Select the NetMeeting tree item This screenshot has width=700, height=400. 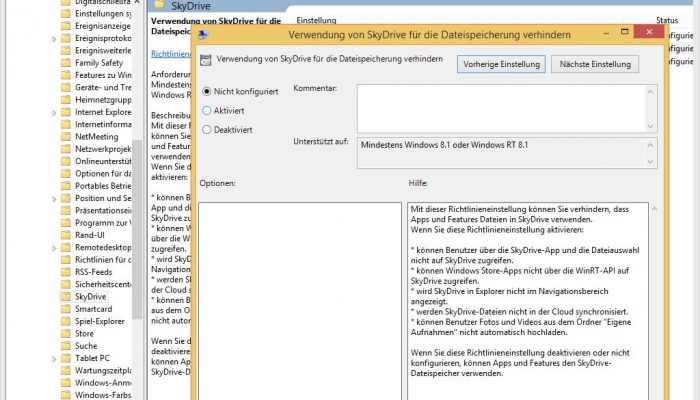[96, 137]
